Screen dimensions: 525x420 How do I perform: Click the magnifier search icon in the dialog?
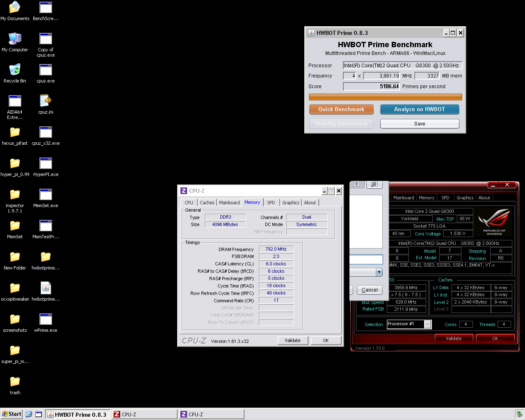374,184
